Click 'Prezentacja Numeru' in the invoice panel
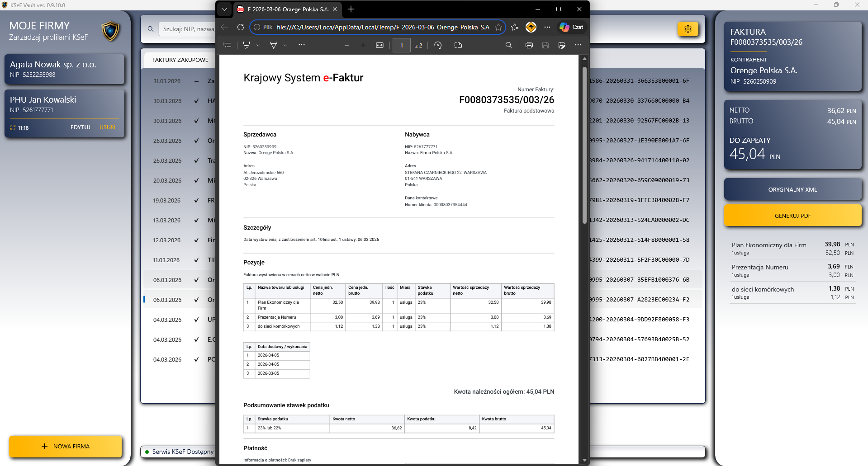 click(x=760, y=267)
